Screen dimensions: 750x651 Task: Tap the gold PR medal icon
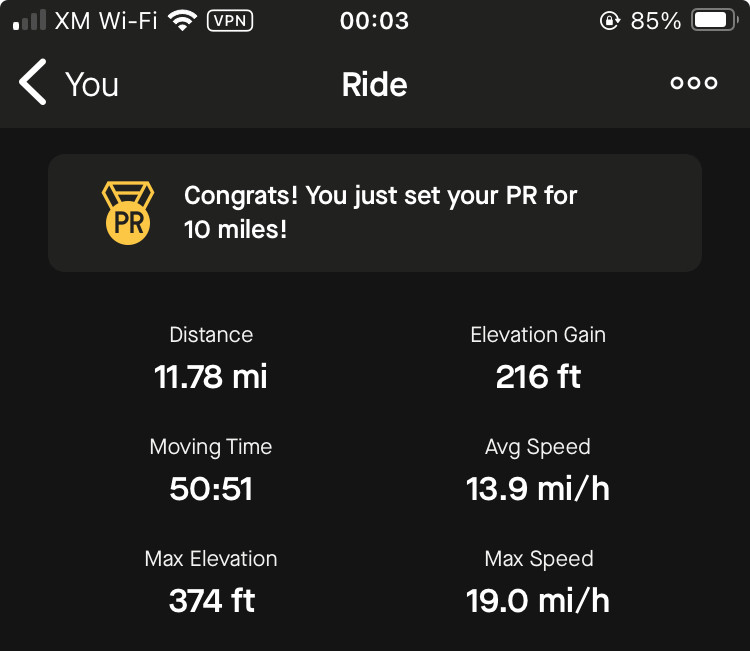click(128, 213)
